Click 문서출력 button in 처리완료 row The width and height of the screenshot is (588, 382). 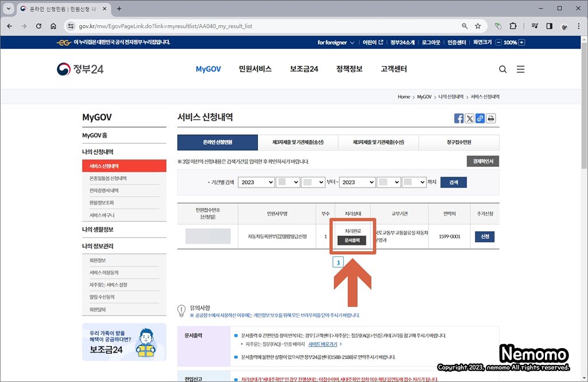pos(352,240)
